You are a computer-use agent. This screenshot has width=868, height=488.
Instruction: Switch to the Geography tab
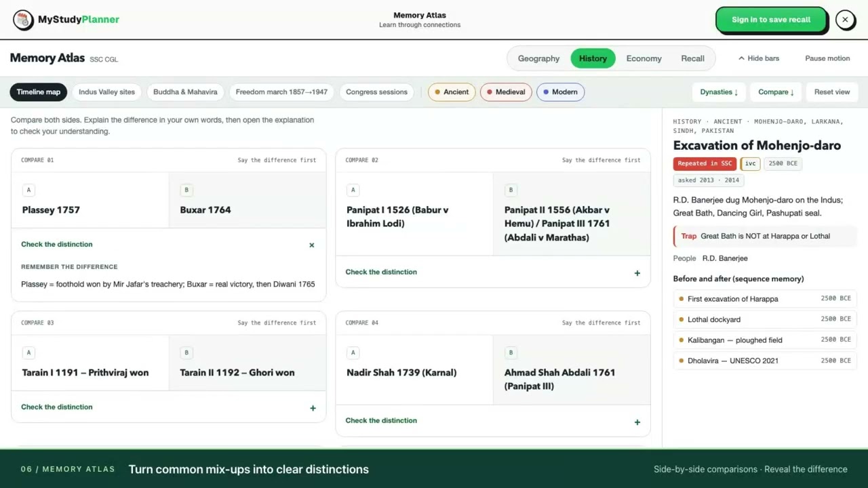tap(538, 58)
